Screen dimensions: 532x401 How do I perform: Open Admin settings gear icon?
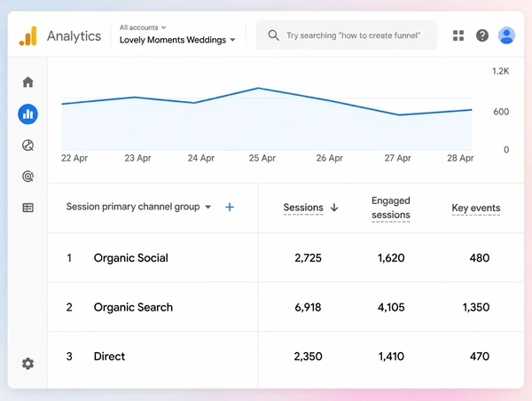tap(27, 364)
